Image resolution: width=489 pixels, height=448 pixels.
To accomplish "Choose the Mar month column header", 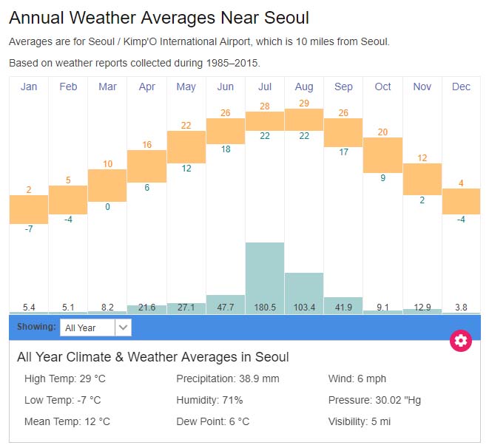I will point(107,86).
